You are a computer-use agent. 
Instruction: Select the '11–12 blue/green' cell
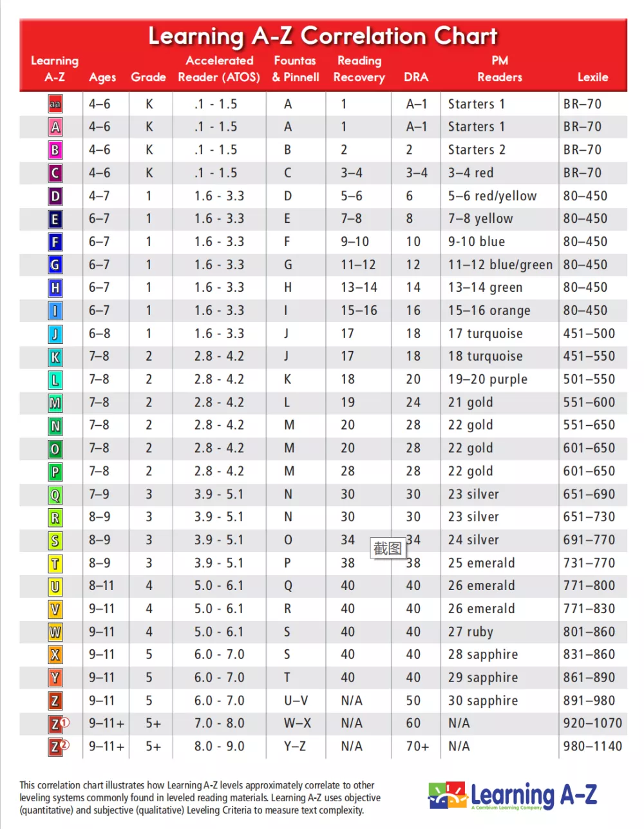pyautogui.click(x=500, y=265)
